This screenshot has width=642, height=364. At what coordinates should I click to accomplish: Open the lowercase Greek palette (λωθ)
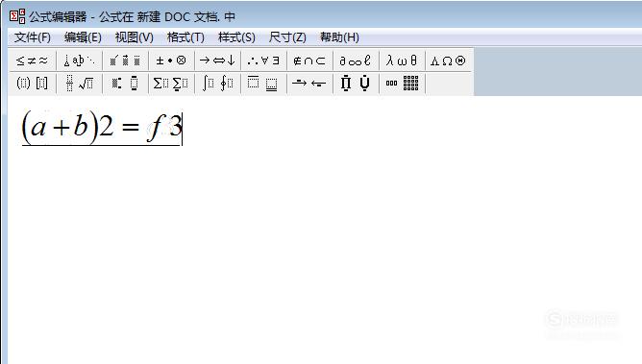[x=402, y=61]
